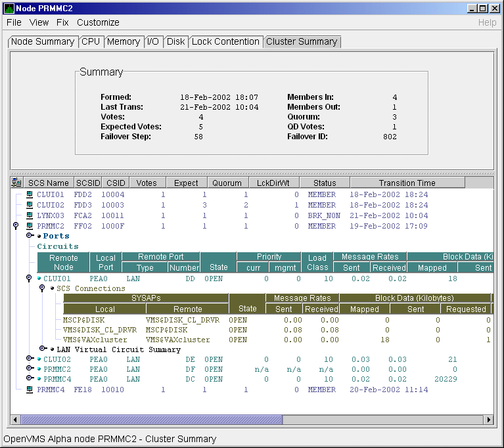Collapse the SCS Connections branch
This screenshot has width=504, height=448.
43,288
